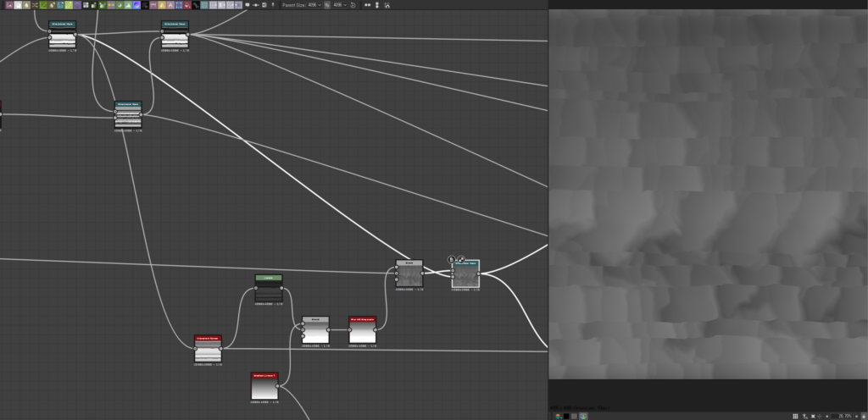Select the Gradient Linear 1 node

(x=264, y=386)
